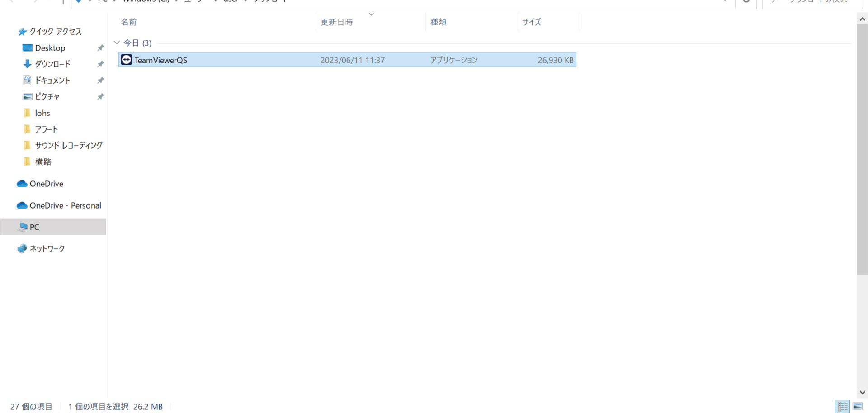This screenshot has height=413, width=868.
Task: Go to the ダウンロード folder
Action: tap(52, 64)
